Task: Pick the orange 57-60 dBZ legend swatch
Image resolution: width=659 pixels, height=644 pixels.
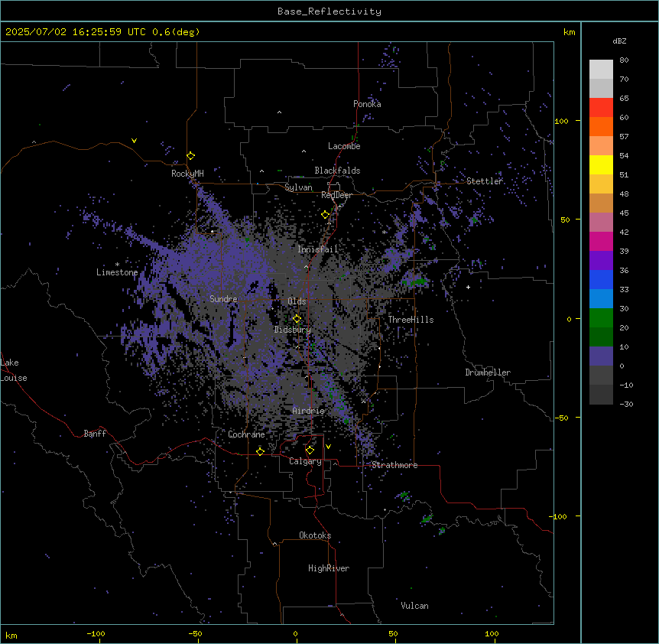Action: point(601,126)
